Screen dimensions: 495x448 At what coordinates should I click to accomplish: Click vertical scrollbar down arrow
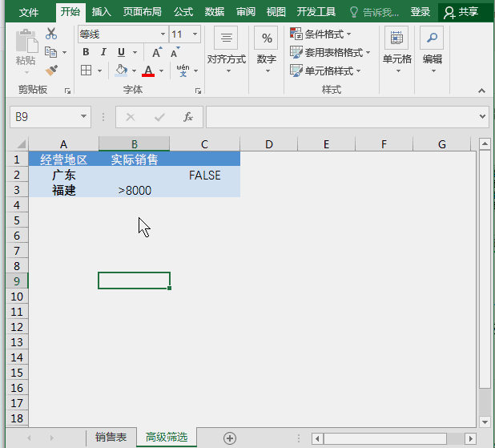coord(485,422)
